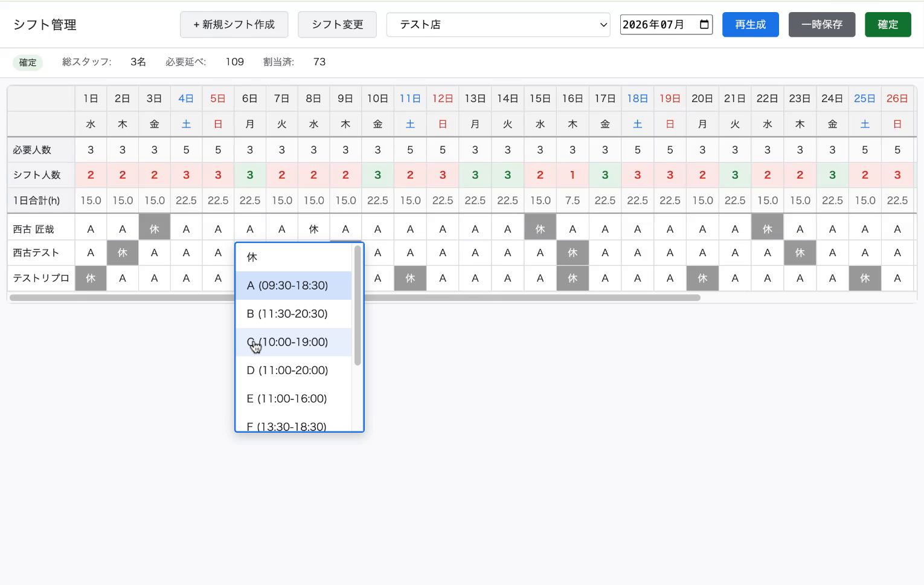924x585 pixels.
Task: Click the シフト管理 page title
Action: tap(45, 25)
